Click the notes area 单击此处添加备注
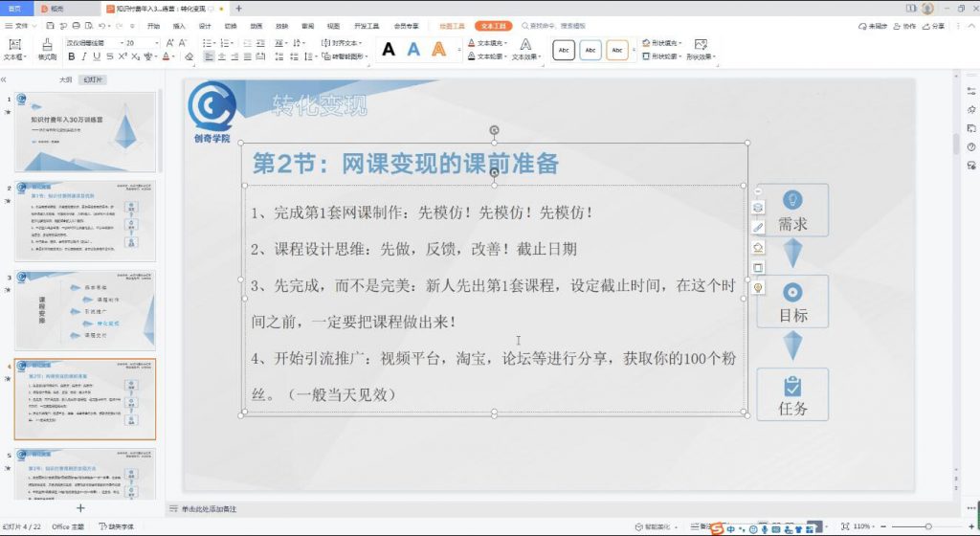 [209, 509]
